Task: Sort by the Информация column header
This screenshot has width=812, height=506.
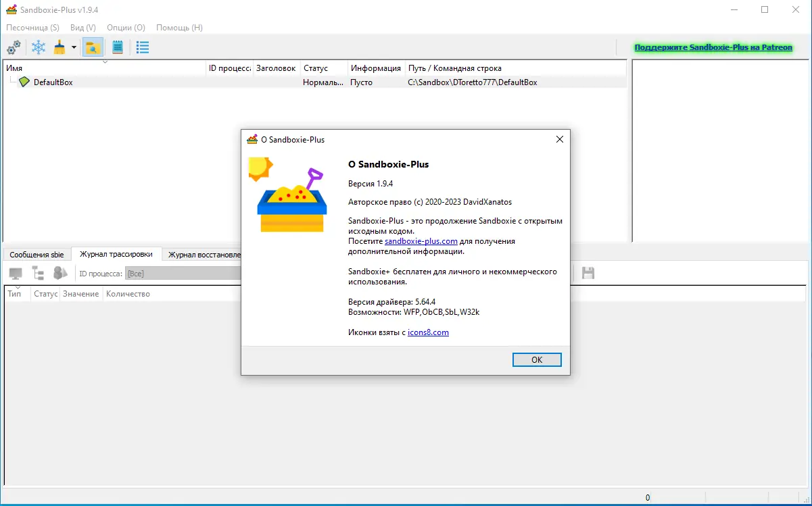Action: click(377, 68)
